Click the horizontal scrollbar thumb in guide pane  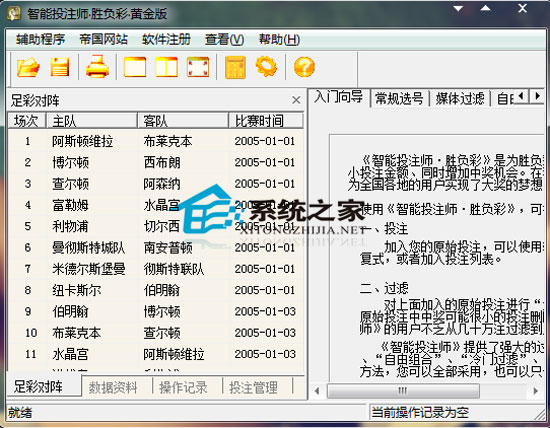[403, 390]
